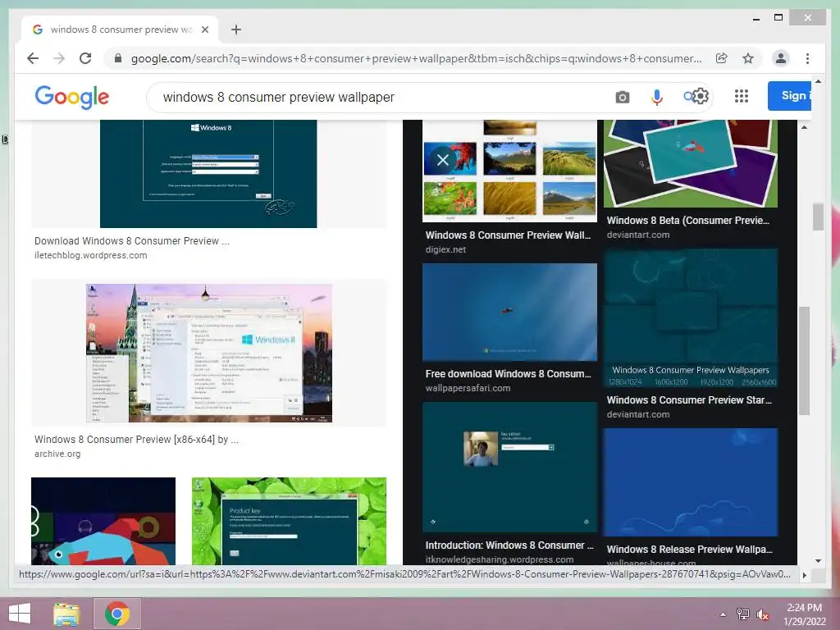Open Download Windows 8 Consumer Preview result

tap(132, 241)
